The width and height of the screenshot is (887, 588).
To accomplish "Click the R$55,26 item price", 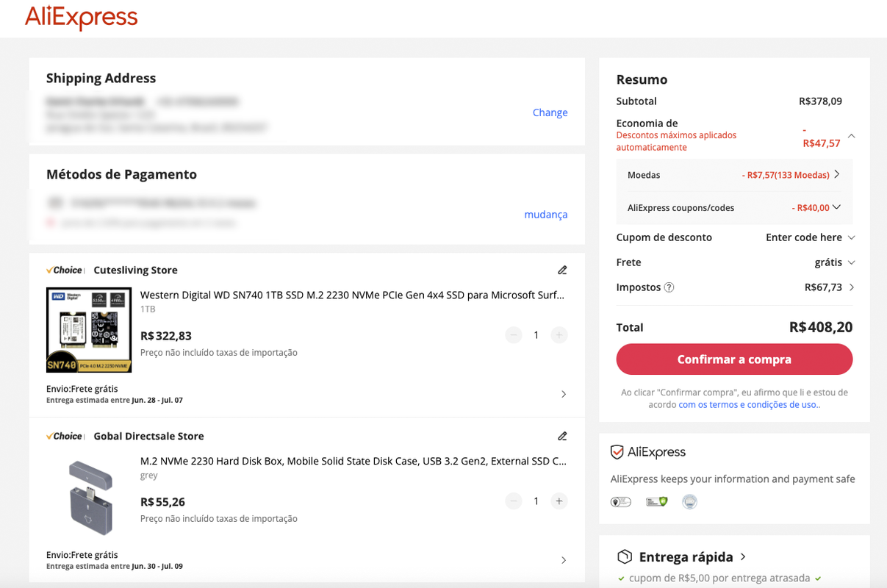I will click(162, 502).
